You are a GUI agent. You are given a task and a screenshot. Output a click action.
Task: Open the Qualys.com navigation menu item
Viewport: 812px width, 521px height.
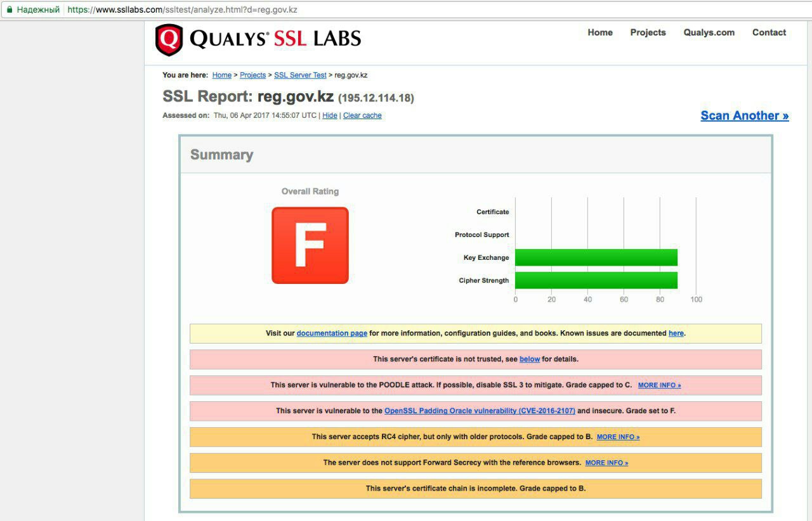(709, 32)
